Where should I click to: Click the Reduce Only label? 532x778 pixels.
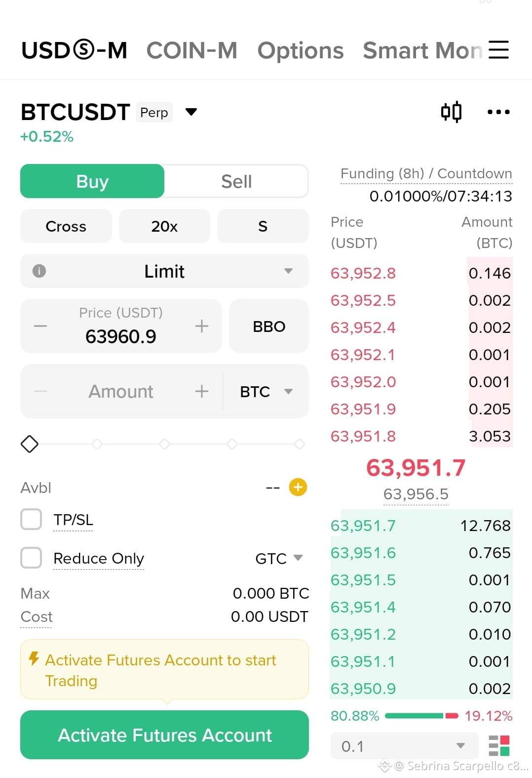99,558
